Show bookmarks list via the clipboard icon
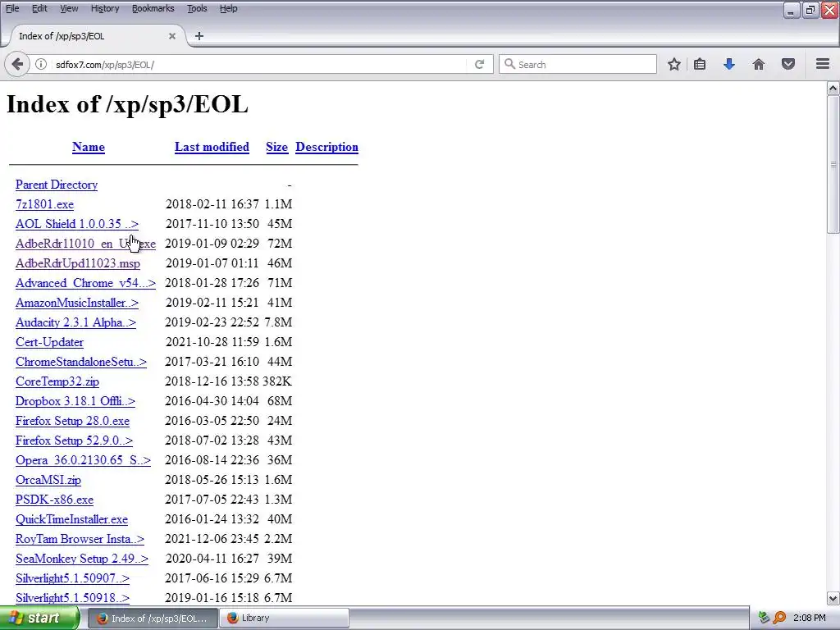Image resolution: width=840 pixels, height=630 pixels. click(700, 64)
